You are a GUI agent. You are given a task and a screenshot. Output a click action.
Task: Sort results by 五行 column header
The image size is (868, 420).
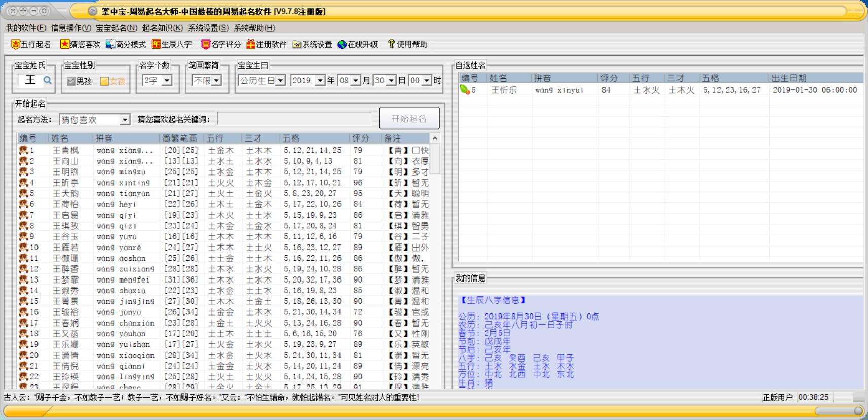pyautogui.click(x=223, y=138)
